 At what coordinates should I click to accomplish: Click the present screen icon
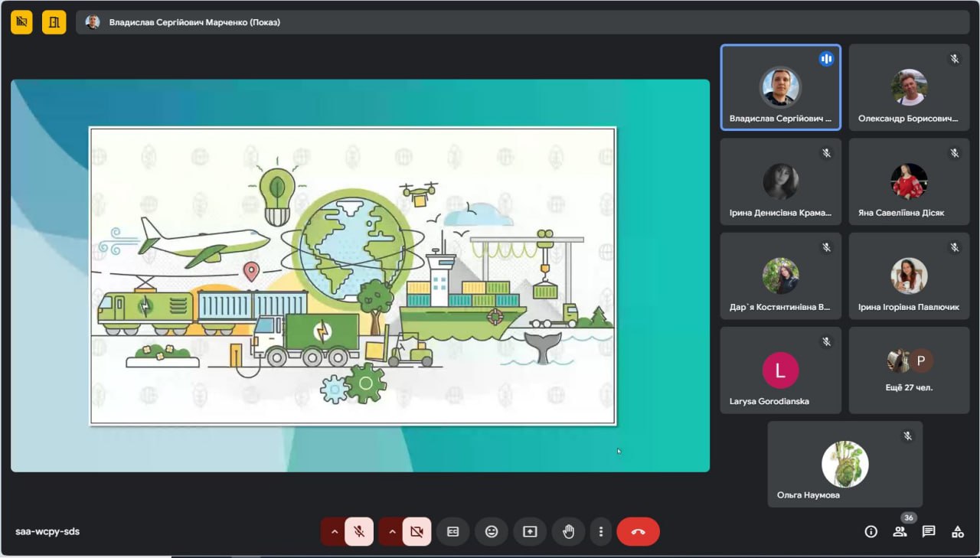coord(530,531)
